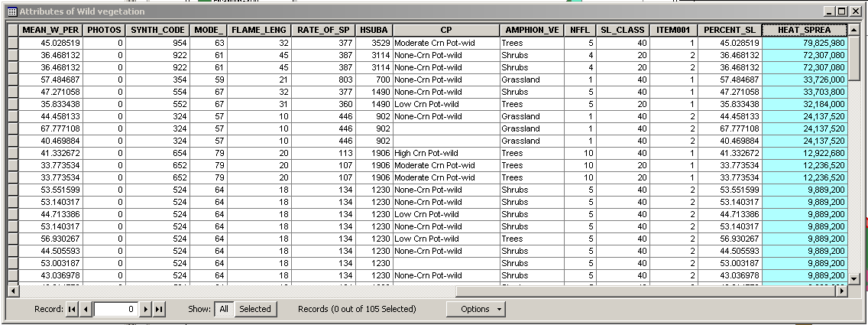Select the MEAN_W_PER column header
Image resolution: width=868 pixels, height=325 pixels.
(x=50, y=31)
